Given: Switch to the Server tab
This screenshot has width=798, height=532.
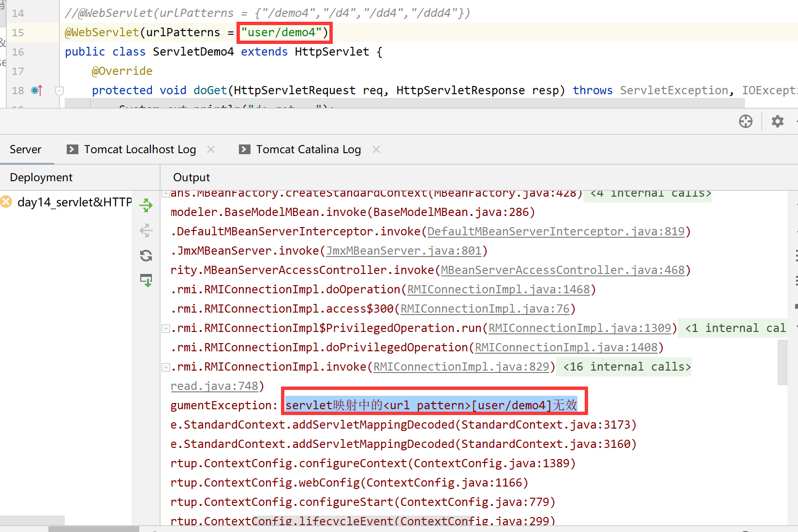Looking at the screenshot, I should (26, 149).
